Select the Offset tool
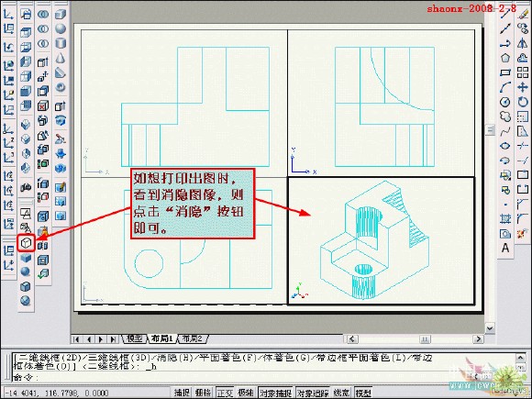 [x=523, y=58]
